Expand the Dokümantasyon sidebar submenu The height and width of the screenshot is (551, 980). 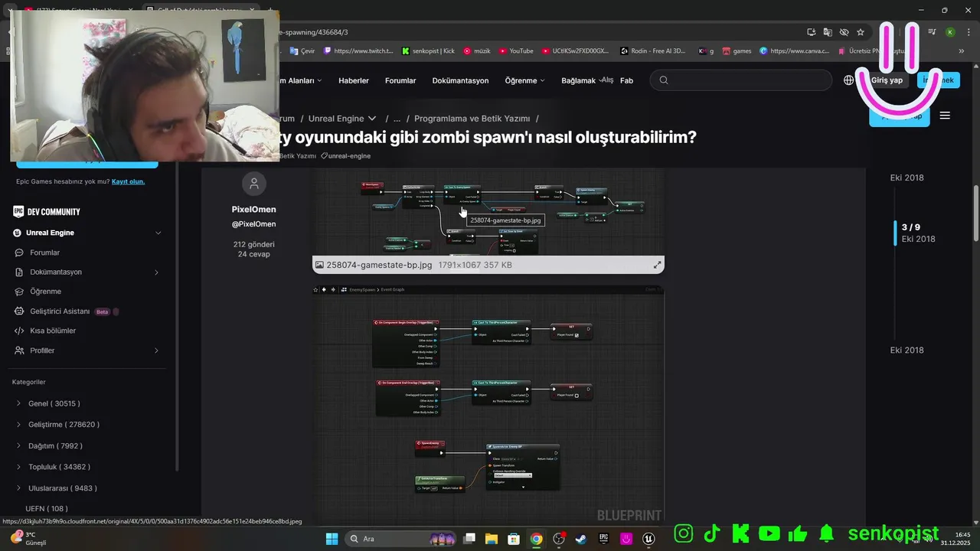(156, 272)
